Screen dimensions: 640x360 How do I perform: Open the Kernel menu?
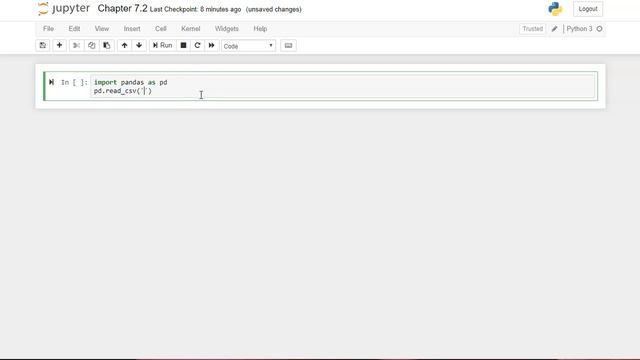click(x=191, y=29)
